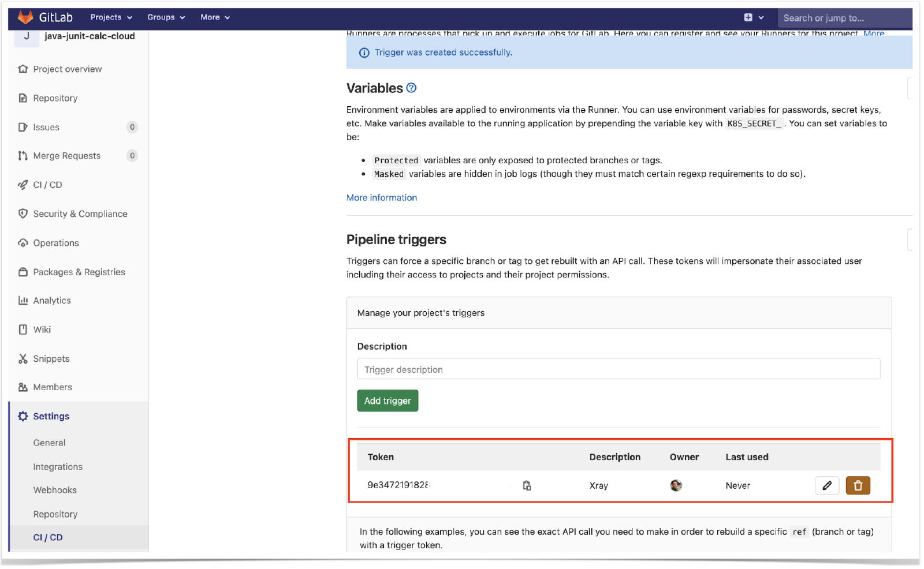Open the Groups dropdown menu
Screen dimensions: 924x569
pos(166,17)
